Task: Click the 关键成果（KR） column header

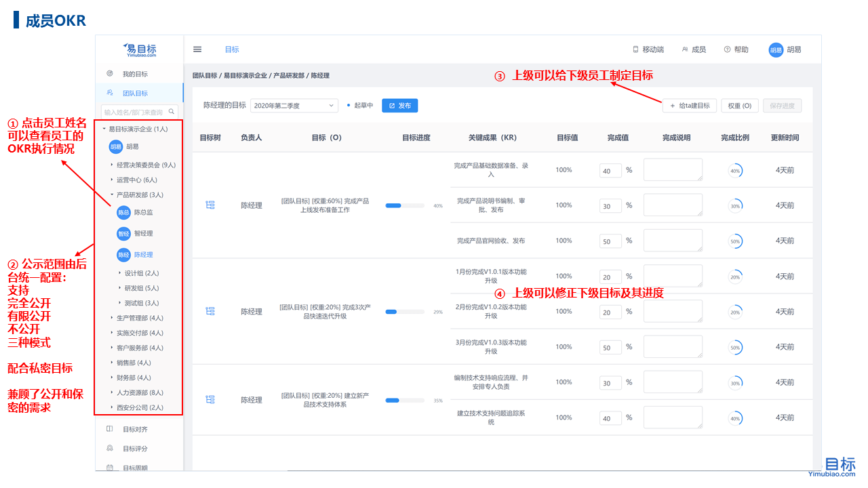Action: (492, 138)
